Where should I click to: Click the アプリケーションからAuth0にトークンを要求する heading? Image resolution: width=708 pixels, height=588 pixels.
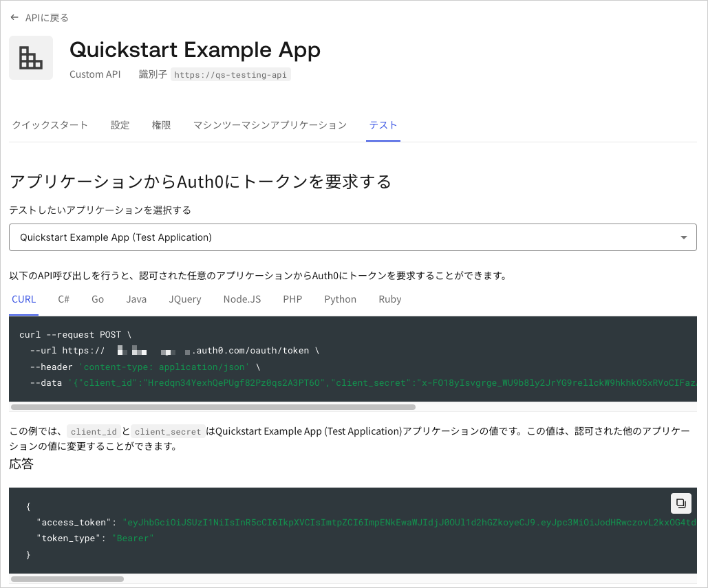click(x=200, y=182)
